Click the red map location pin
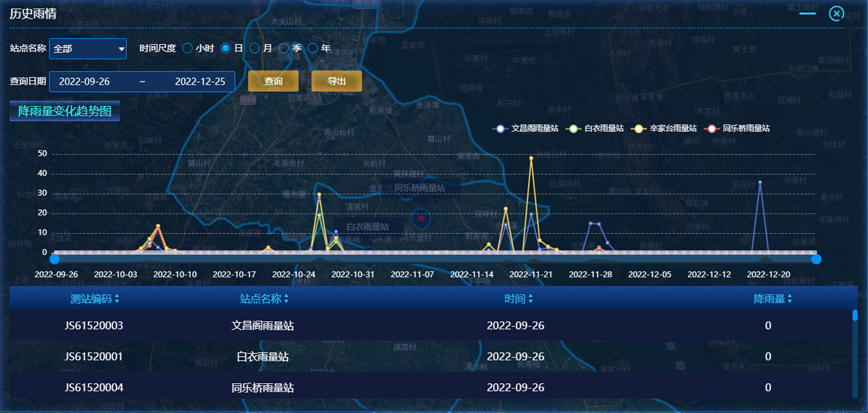This screenshot has height=413, width=868. tap(421, 219)
